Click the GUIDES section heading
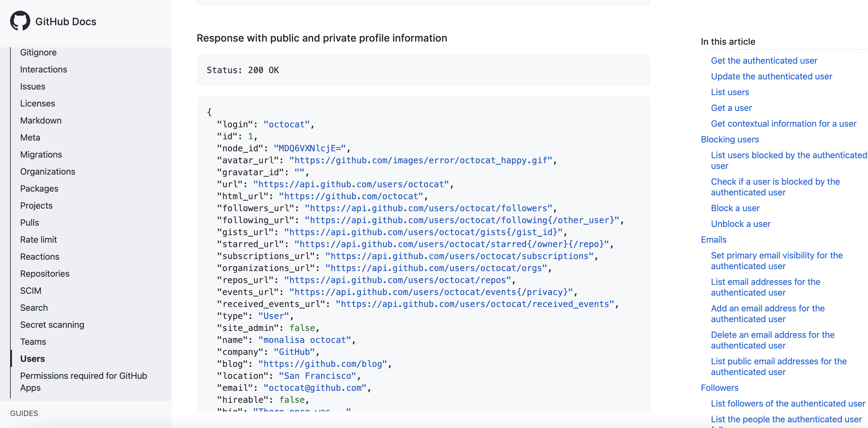The width and height of the screenshot is (868, 428). click(x=24, y=413)
